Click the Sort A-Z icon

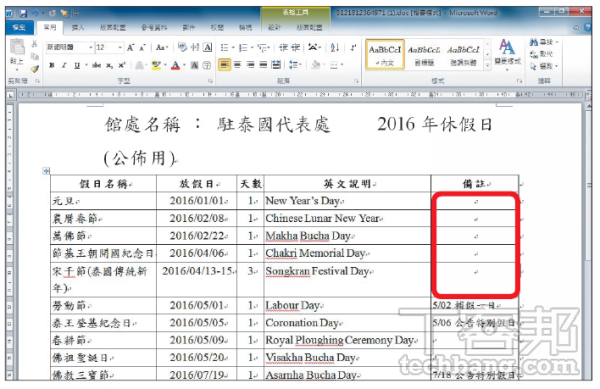click(335, 47)
